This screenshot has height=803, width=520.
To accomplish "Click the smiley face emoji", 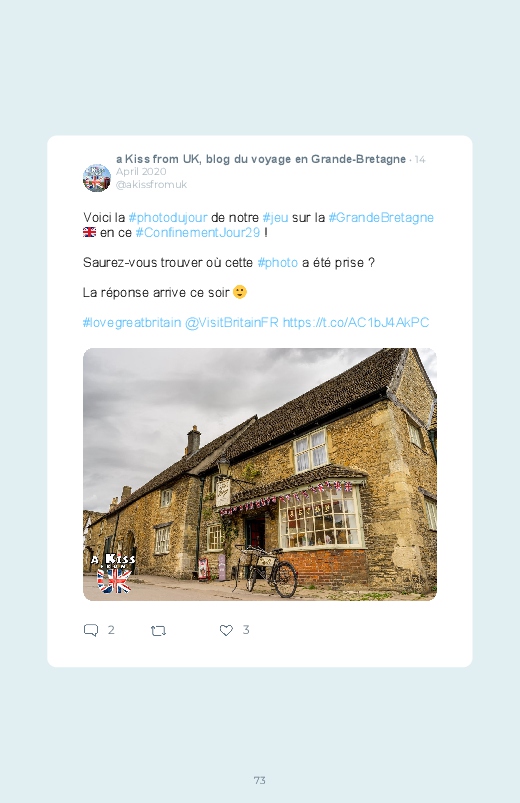I will (x=240, y=292).
